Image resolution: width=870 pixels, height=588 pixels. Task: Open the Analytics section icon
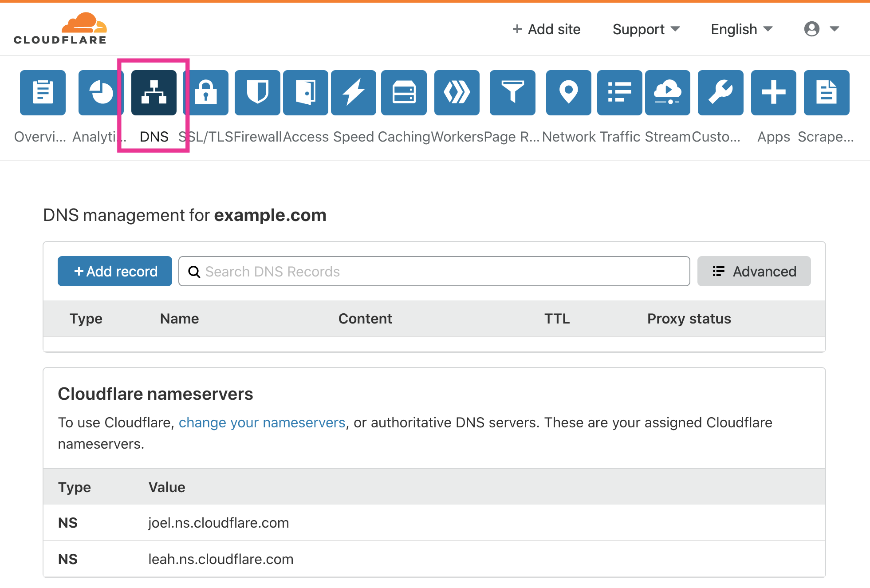click(x=101, y=92)
